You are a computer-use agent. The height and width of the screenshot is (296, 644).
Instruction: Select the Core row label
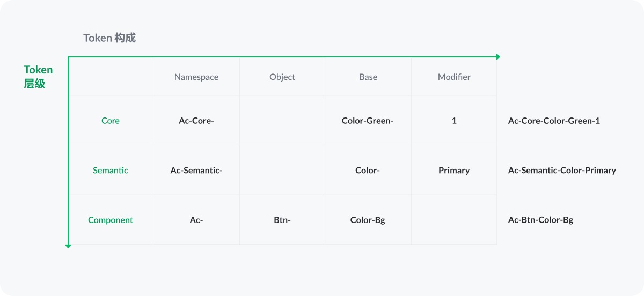coord(111,121)
